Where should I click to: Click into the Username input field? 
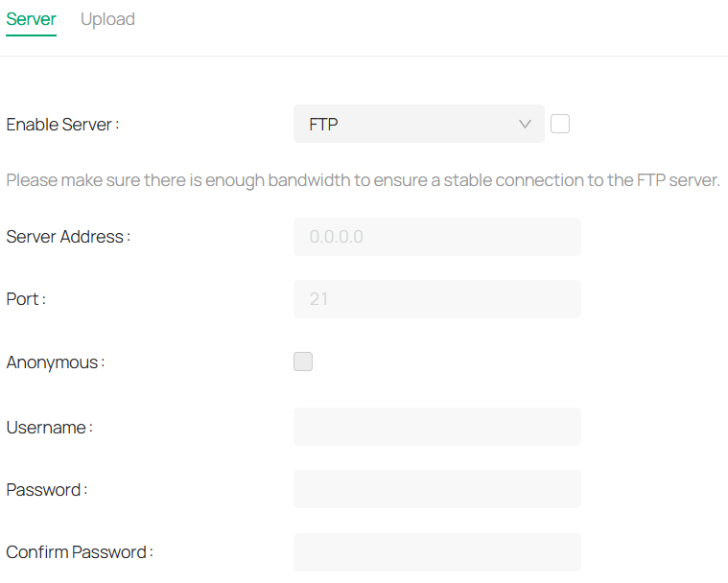coord(437,427)
